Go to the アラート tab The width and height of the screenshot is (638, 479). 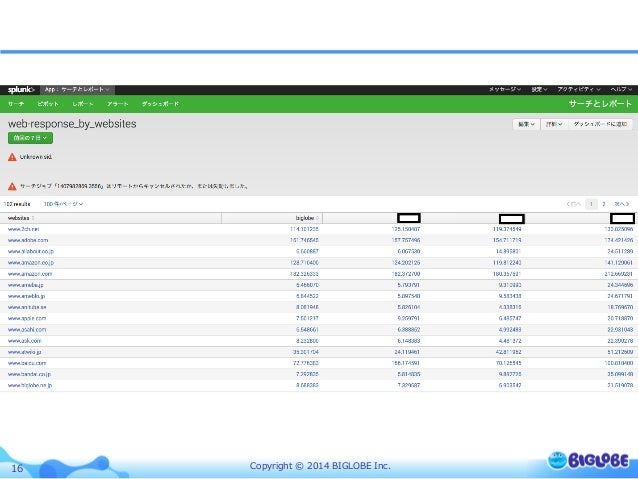pos(118,104)
